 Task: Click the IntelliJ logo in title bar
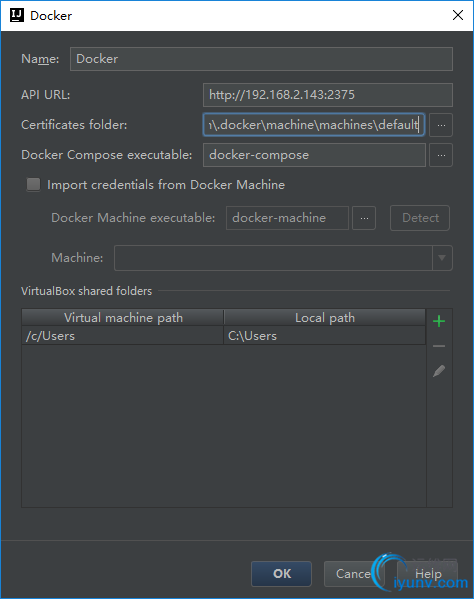pos(17,15)
